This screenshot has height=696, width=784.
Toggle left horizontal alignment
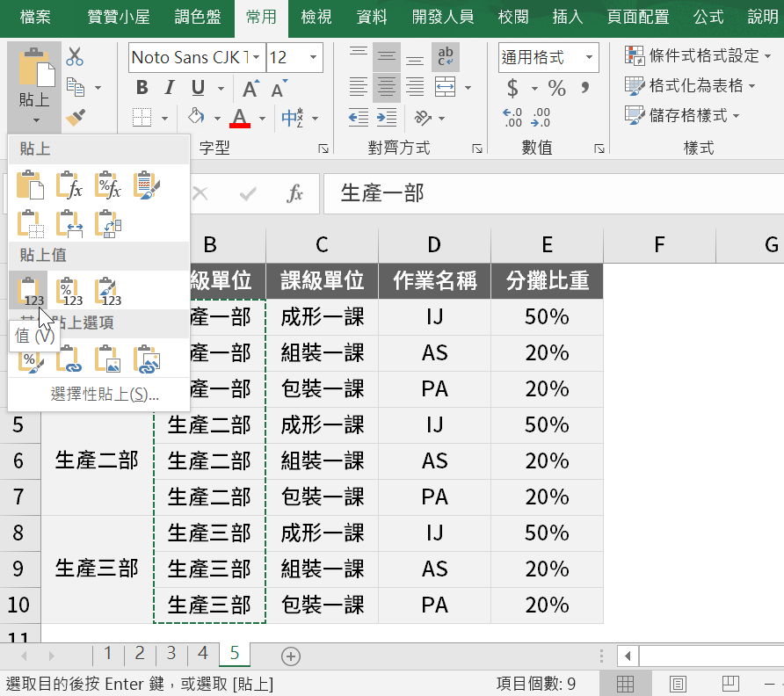coord(359,87)
